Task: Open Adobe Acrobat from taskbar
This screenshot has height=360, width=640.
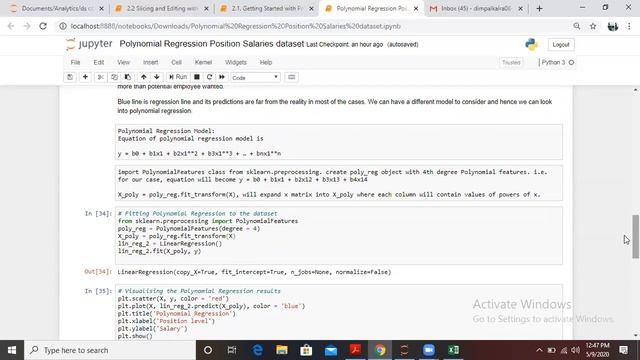Action: [x=355, y=350]
